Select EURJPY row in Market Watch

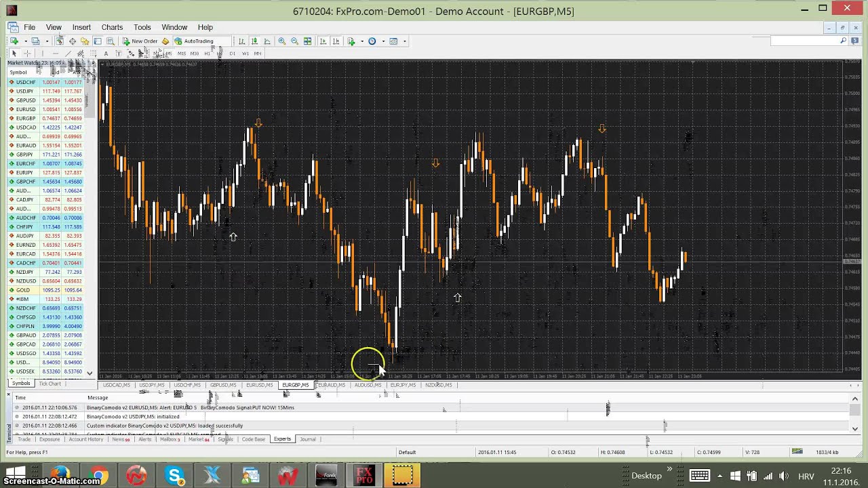[45, 173]
